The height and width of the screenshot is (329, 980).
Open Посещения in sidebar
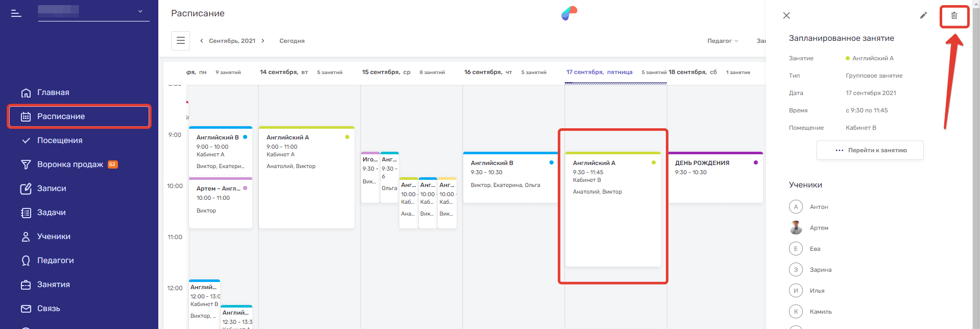pyautogui.click(x=59, y=140)
